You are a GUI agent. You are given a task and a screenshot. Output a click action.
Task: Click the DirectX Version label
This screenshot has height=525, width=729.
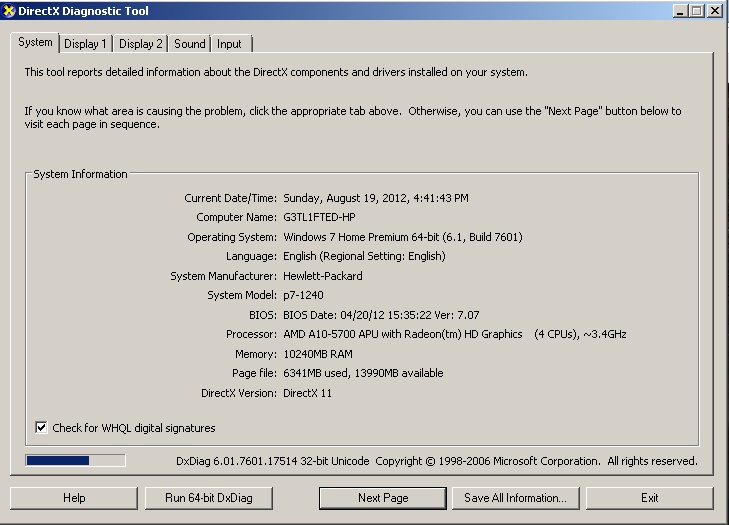pyautogui.click(x=239, y=393)
